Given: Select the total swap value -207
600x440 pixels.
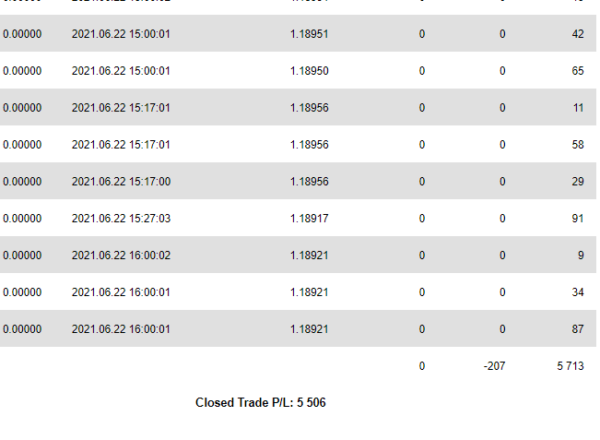Looking at the screenshot, I should coord(494,366).
